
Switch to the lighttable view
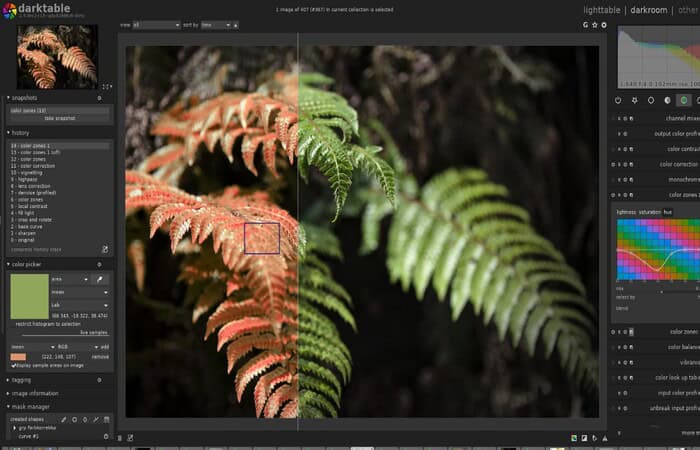click(602, 10)
